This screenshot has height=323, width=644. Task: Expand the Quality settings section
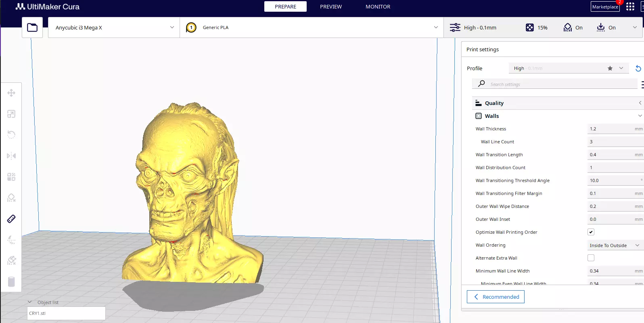click(x=558, y=103)
